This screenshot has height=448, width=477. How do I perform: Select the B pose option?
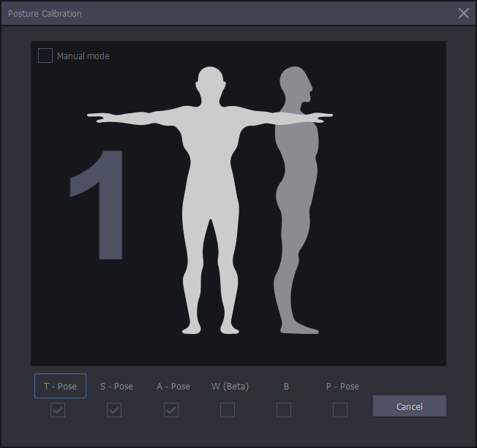click(286, 386)
